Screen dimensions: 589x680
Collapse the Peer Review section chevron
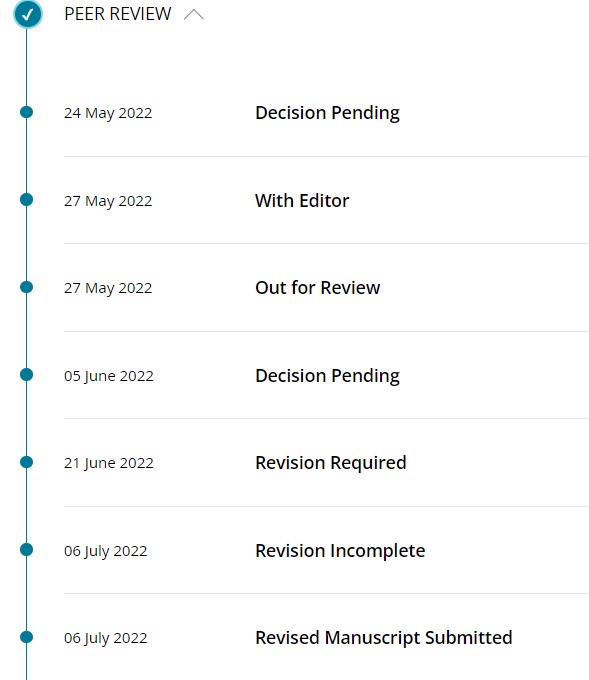[x=193, y=14]
